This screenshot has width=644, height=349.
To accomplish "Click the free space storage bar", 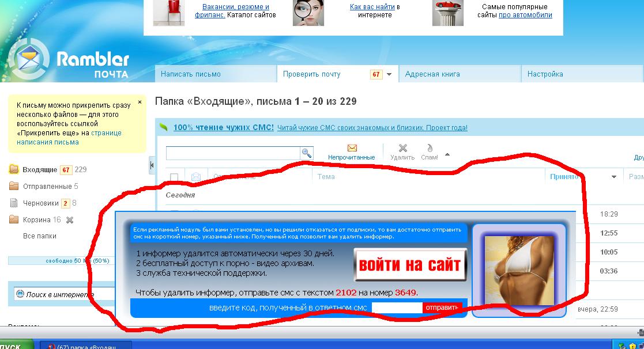I will 77,261.
